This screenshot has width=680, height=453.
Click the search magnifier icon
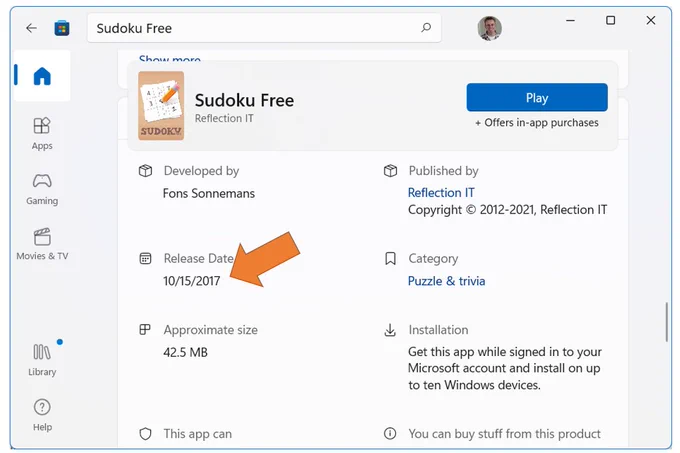[426, 28]
